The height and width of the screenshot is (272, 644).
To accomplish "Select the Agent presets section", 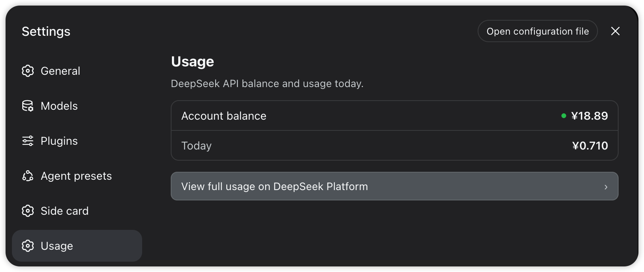I will click(77, 176).
